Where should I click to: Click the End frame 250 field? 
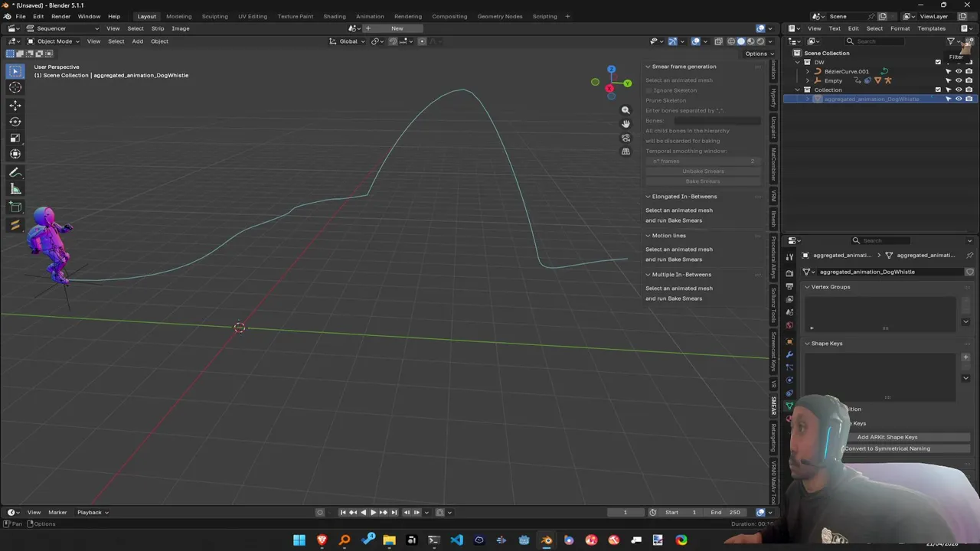(x=725, y=512)
